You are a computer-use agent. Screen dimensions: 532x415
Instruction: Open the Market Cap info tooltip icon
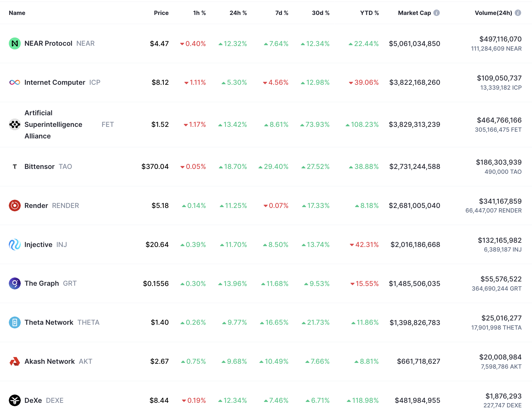[437, 13]
